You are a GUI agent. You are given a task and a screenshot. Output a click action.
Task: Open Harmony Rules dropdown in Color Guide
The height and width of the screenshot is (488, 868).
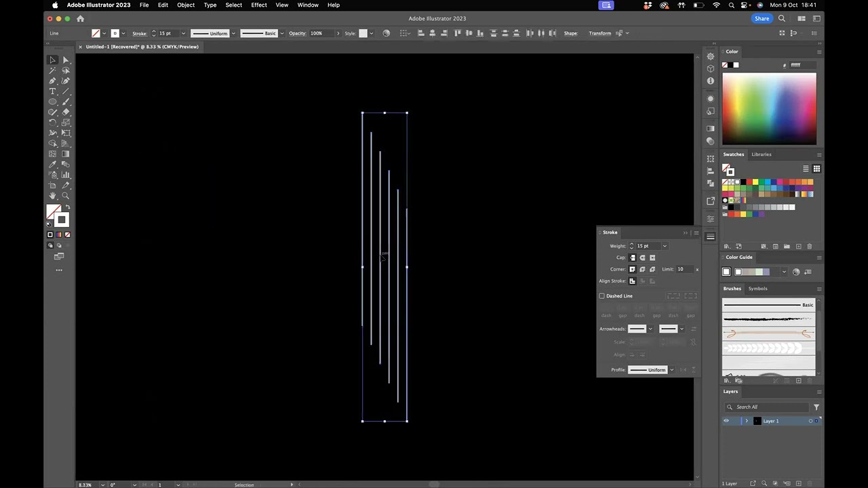pyautogui.click(x=784, y=272)
